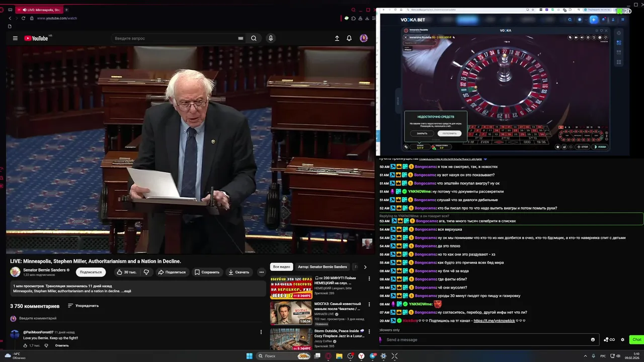Open options menu for the МОСГАЗ video
644x362 pixels.
369,305
